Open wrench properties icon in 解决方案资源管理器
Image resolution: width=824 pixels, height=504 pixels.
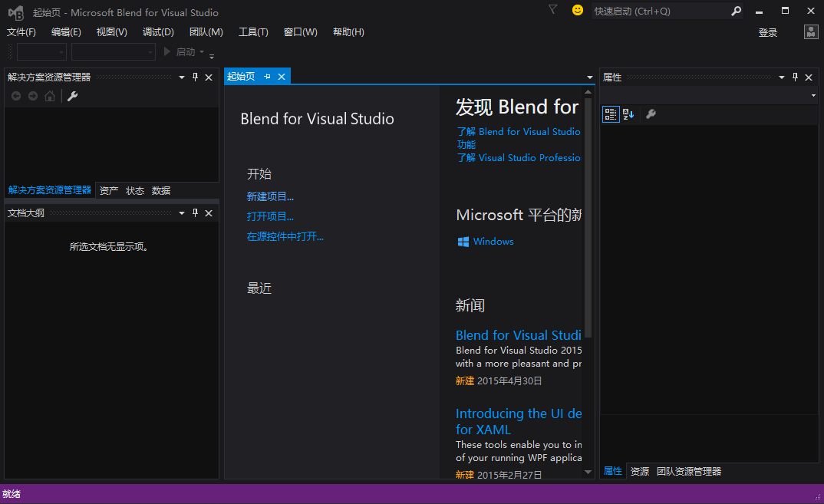click(73, 96)
